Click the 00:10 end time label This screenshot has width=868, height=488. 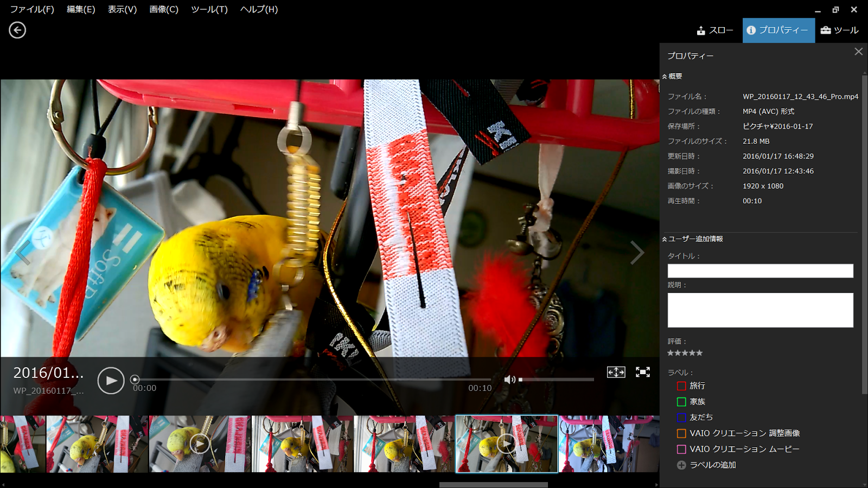[x=480, y=388]
